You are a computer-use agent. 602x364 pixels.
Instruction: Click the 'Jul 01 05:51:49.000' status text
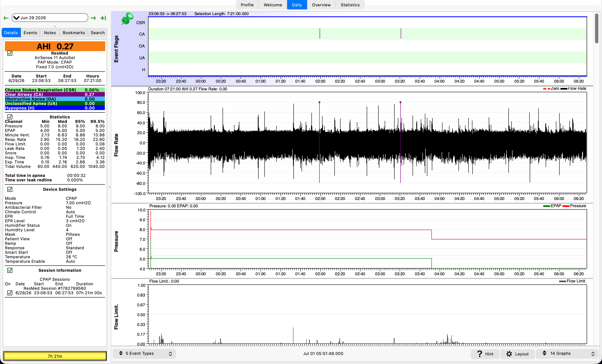pos(323,354)
